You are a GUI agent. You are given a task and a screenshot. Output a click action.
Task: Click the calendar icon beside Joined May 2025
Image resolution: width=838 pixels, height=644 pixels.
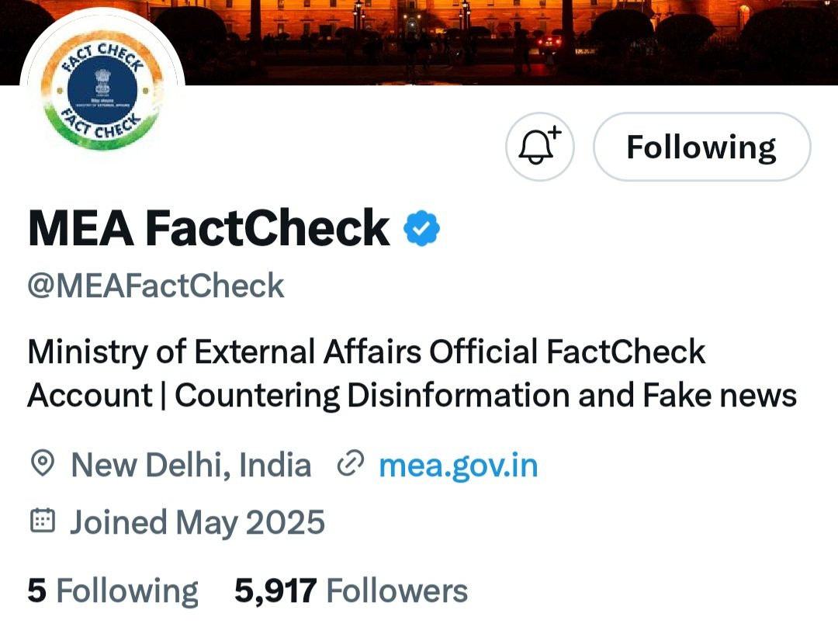(42, 521)
